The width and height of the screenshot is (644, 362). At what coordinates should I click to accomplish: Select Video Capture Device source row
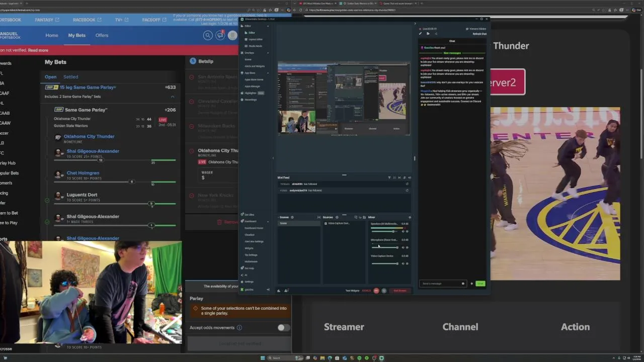[344, 223]
